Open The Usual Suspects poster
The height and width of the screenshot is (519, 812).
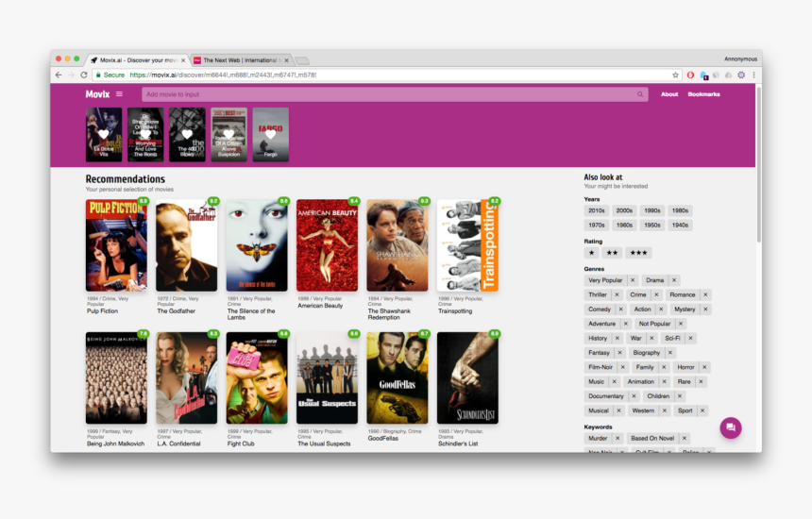[327, 377]
